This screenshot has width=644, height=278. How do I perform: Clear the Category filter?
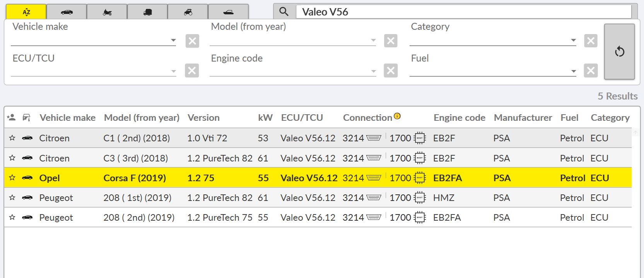(x=591, y=41)
